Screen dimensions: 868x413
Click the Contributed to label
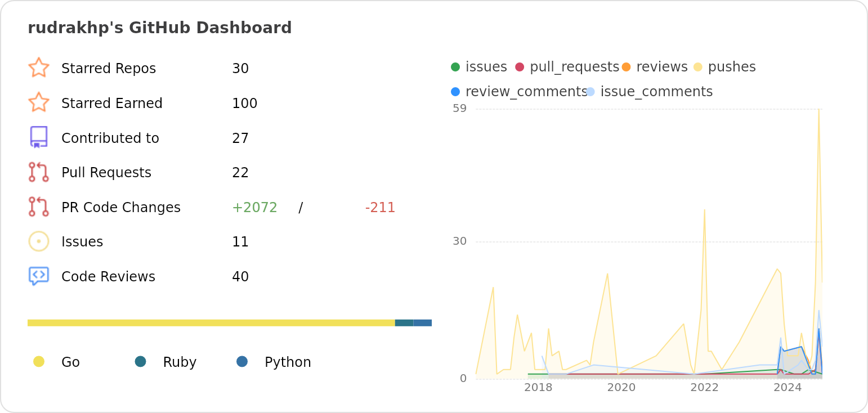coord(110,138)
